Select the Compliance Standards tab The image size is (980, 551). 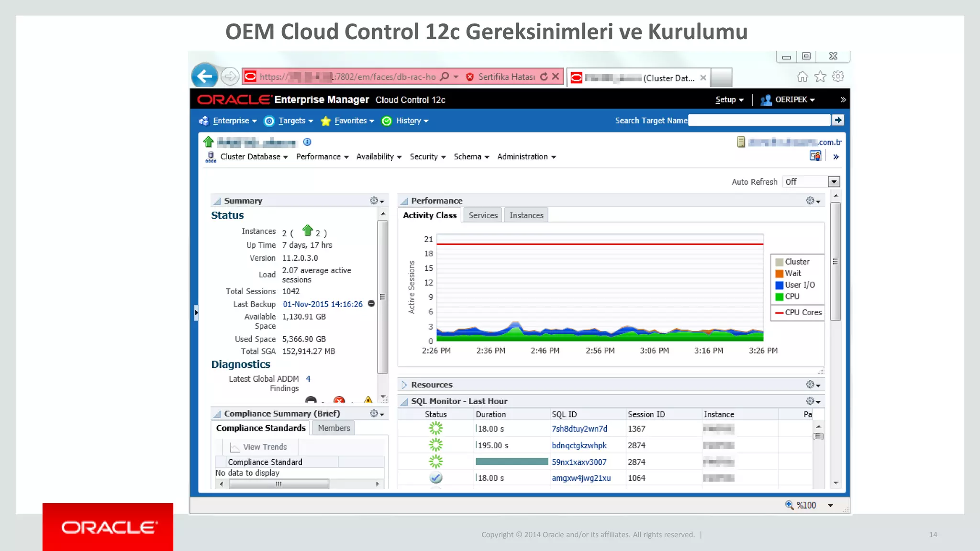click(x=261, y=428)
